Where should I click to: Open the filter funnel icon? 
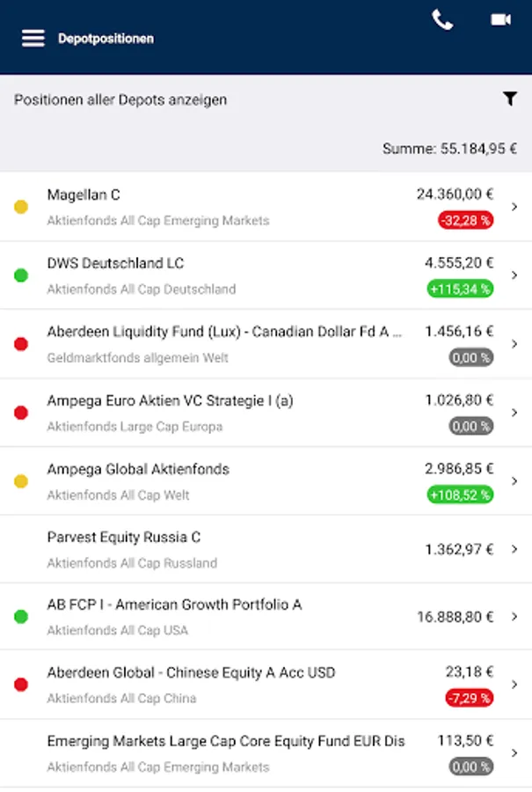point(510,99)
